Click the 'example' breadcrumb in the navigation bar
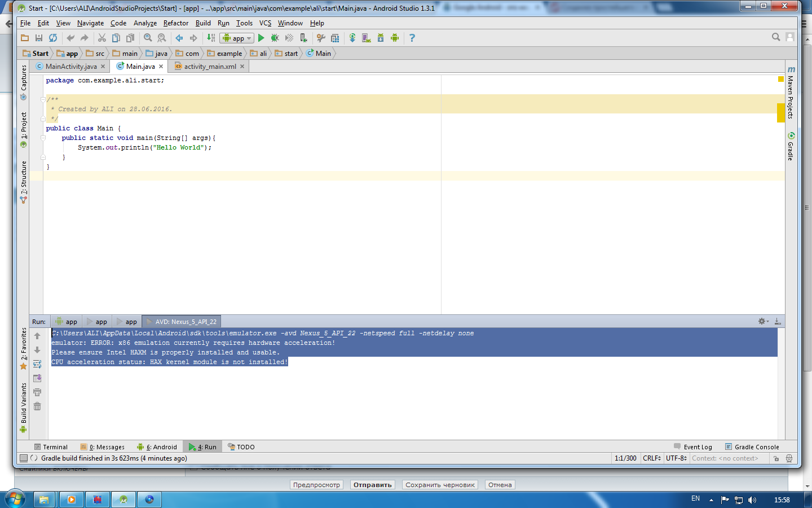 point(224,54)
